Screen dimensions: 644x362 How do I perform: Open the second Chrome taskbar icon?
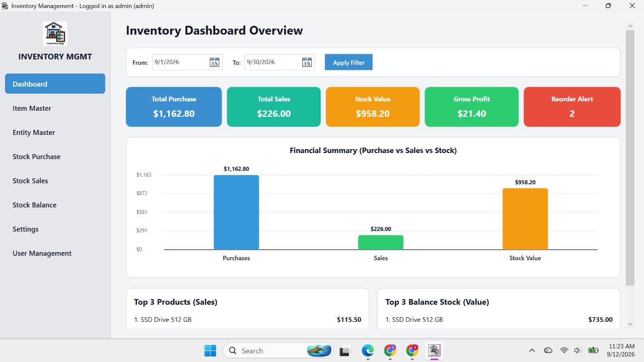pos(412,350)
